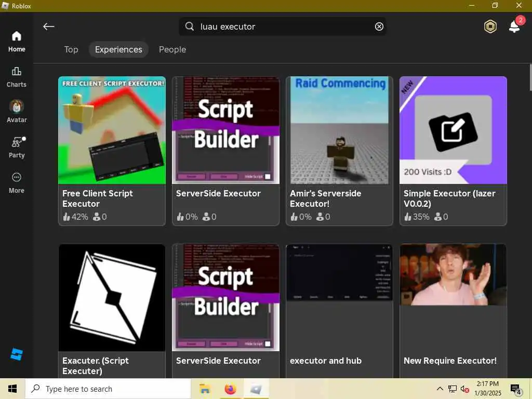532x399 pixels.
Task: Open the Party panel
Action: [x=16, y=148]
